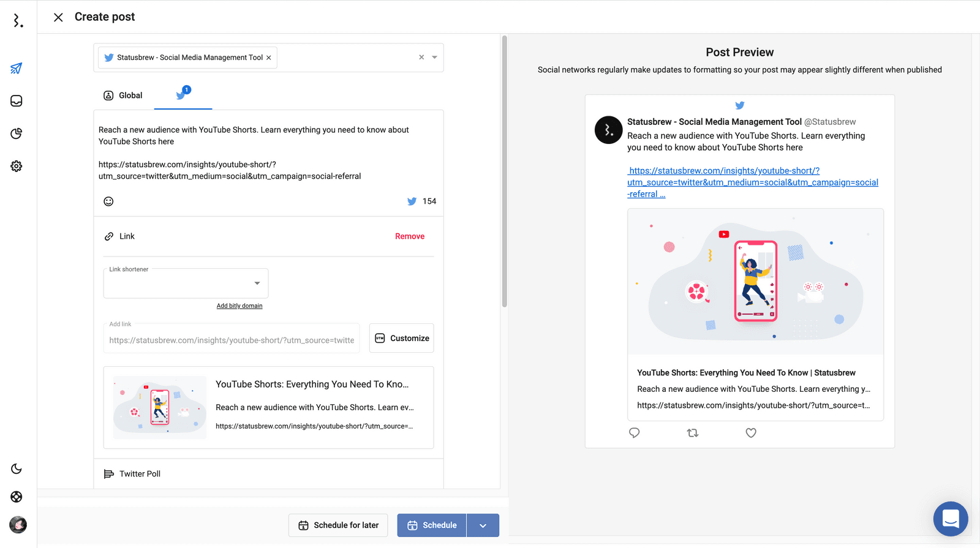Click the Add link input field

[x=232, y=340]
